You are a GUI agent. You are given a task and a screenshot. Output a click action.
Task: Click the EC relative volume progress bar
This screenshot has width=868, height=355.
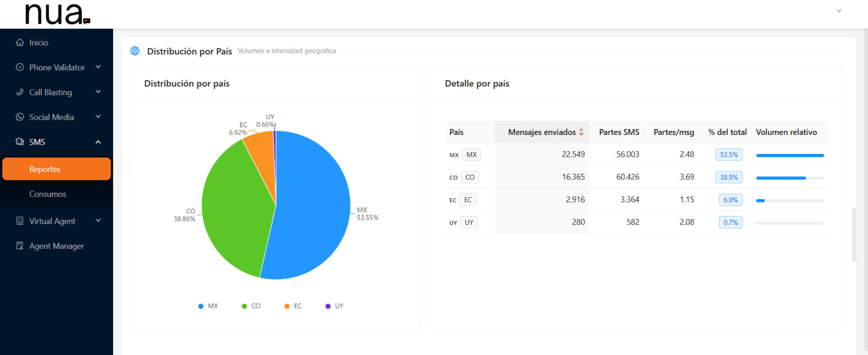pyautogui.click(x=790, y=200)
